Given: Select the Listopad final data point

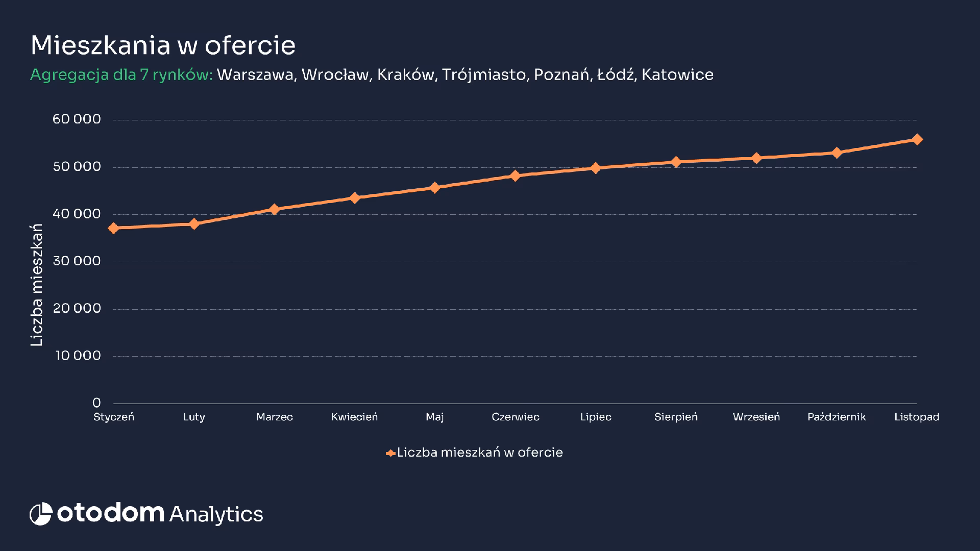Looking at the screenshot, I should (917, 139).
